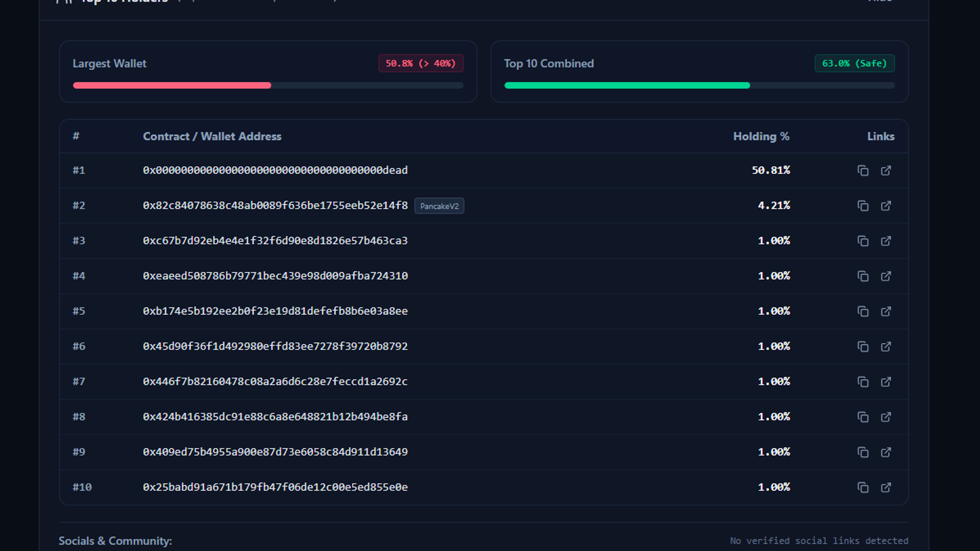
Task: Select address 0xb174e5b192ee2b0f23e19d81defefb8b6e03a8ee
Action: (275, 311)
